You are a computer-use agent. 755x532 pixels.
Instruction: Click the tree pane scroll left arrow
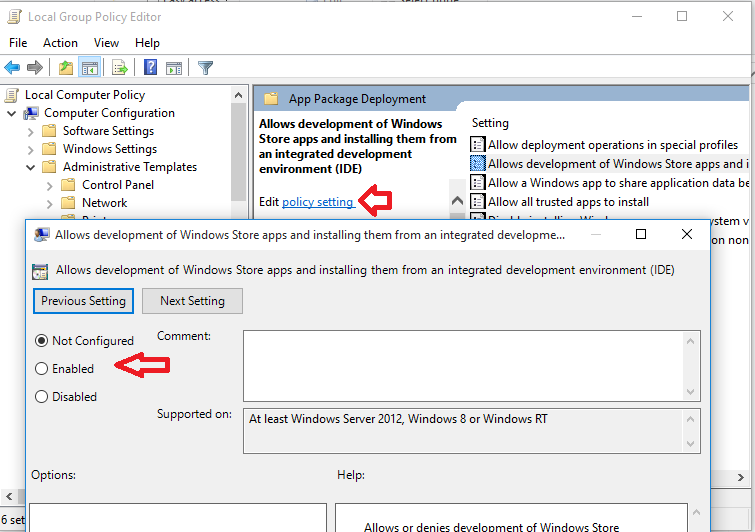(9, 496)
